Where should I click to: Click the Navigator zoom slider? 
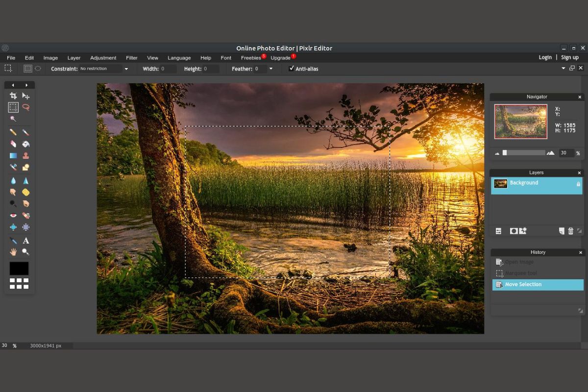pyautogui.click(x=524, y=153)
